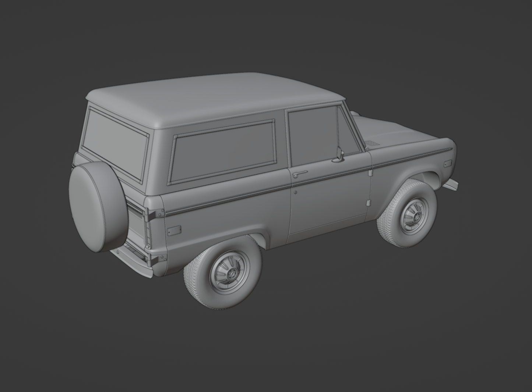Screen dimensions: 532x392
Task: Select the spare tire cover on the rear
Action: [x=98, y=207]
